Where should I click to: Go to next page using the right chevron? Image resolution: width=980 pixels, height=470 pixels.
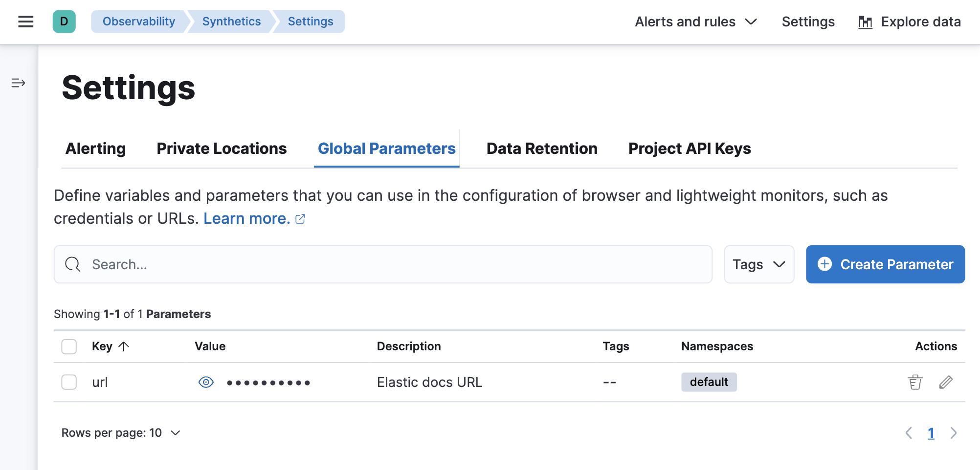pyautogui.click(x=953, y=433)
